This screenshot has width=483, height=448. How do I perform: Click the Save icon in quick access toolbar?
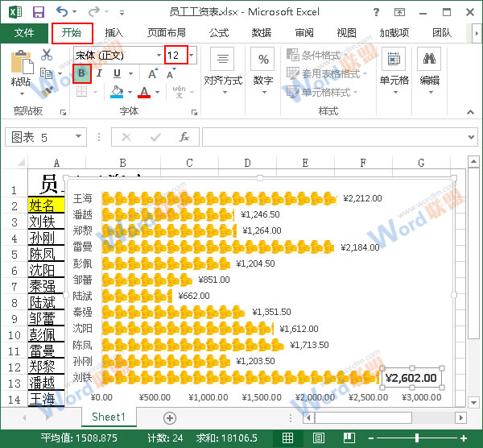[39, 12]
